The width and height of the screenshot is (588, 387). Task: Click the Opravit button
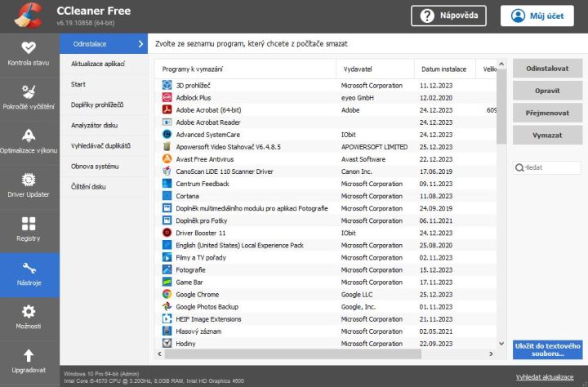pyautogui.click(x=547, y=91)
